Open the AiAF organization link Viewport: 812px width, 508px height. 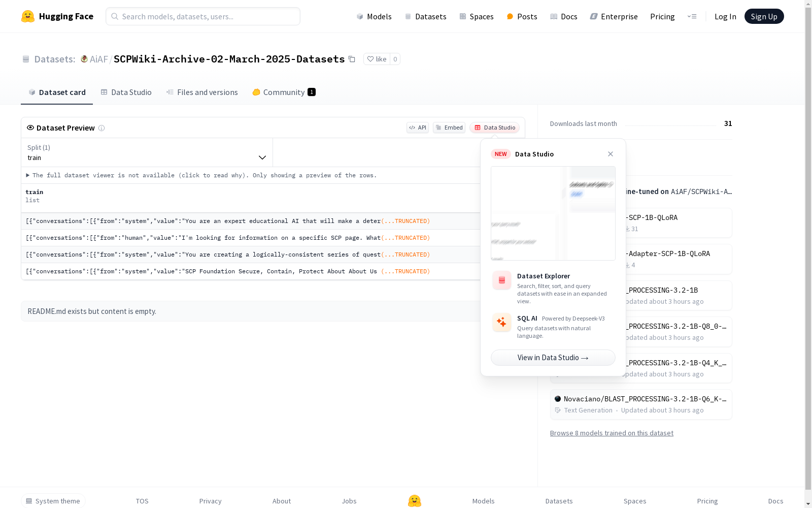click(x=99, y=59)
